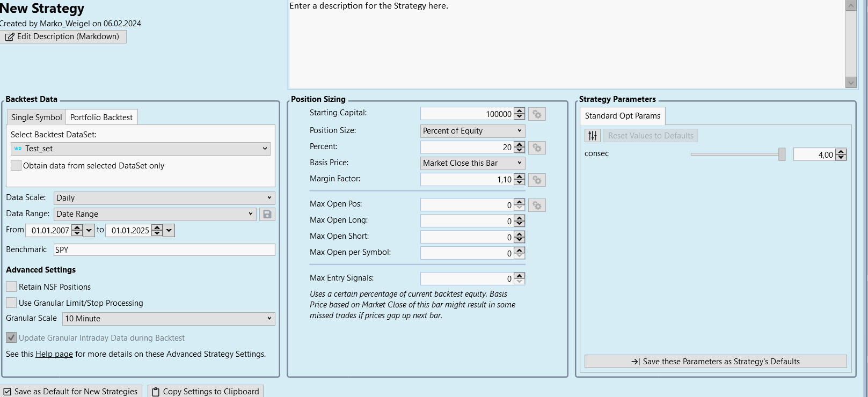
Task: Click gear icon next to Max Open Pos
Action: (x=537, y=205)
